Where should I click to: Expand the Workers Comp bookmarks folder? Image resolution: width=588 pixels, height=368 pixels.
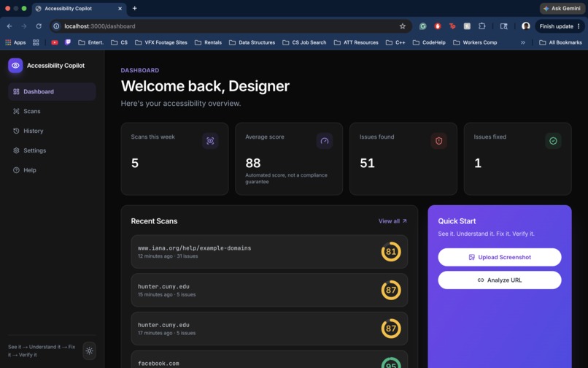pyautogui.click(x=475, y=42)
